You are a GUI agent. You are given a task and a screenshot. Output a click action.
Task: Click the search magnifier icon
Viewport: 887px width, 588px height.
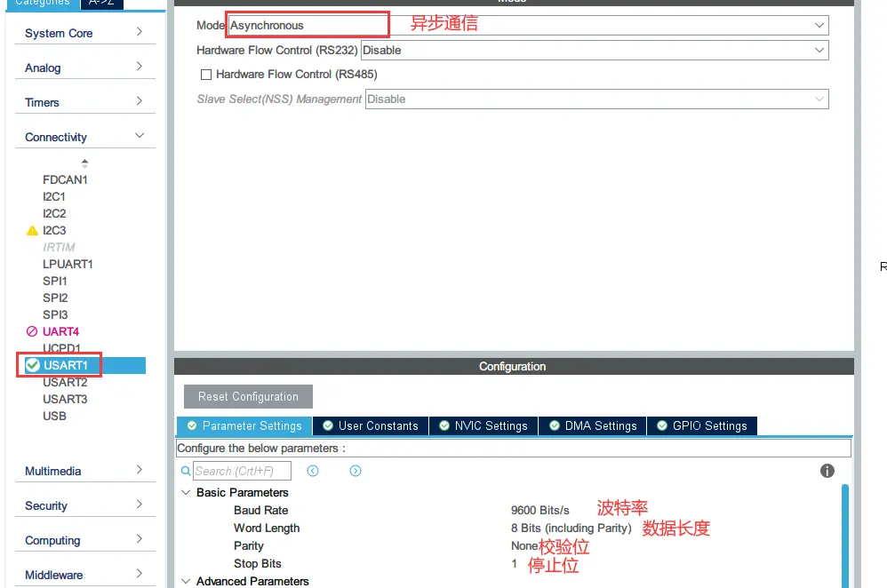(186, 471)
